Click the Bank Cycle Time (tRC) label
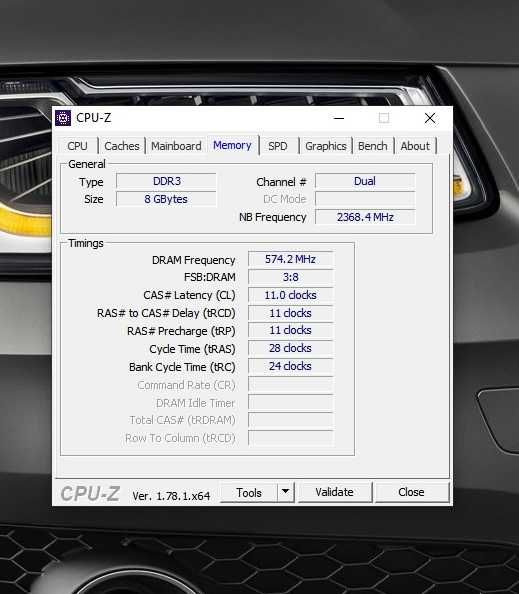519x594 pixels. pos(182,367)
